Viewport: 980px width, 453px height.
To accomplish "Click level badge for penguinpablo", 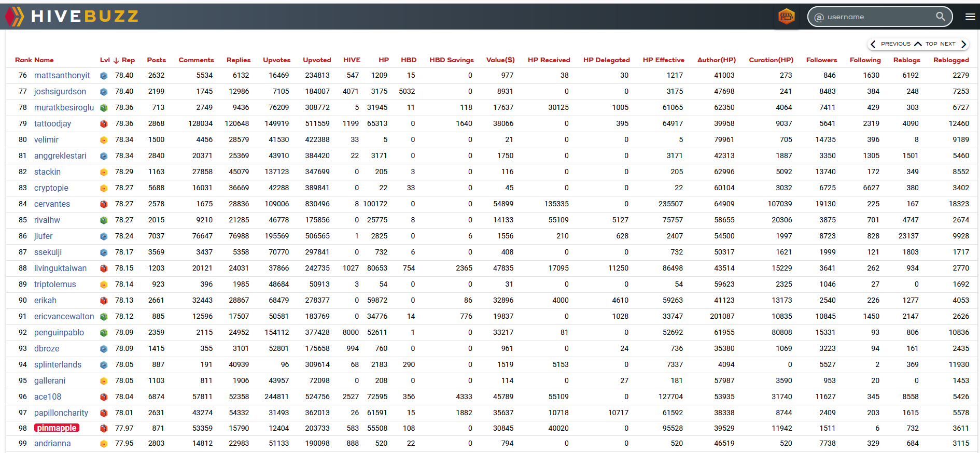I will tap(104, 333).
